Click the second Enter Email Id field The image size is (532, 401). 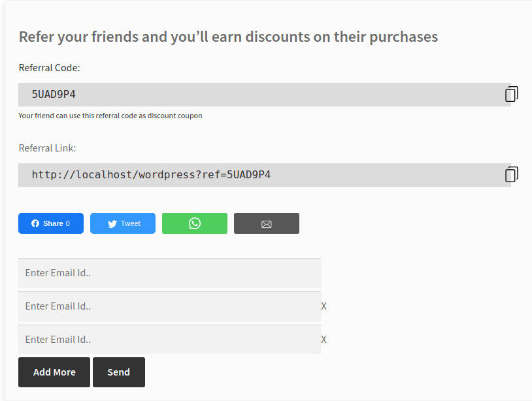[x=169, y=306]
